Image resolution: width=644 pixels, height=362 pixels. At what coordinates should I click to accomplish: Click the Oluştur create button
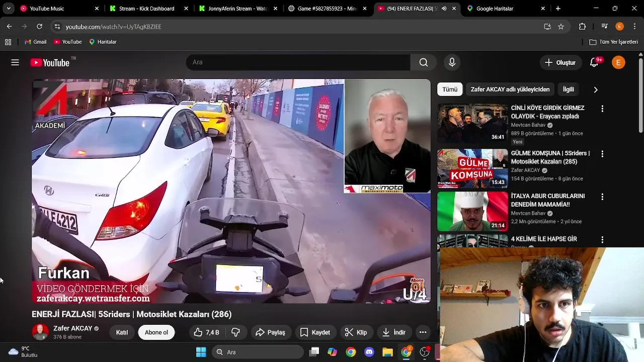coord(560,62)
